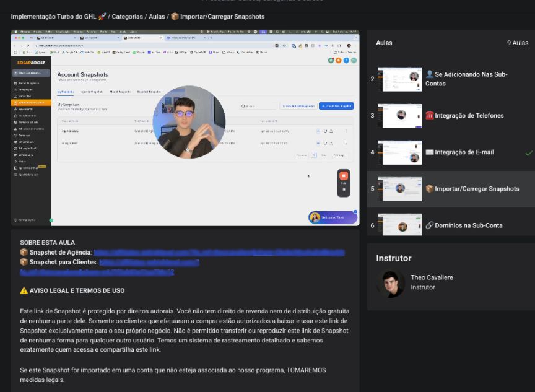
Task: Select lesson Domínios na Sub-Conta
Action: [464, 225]
